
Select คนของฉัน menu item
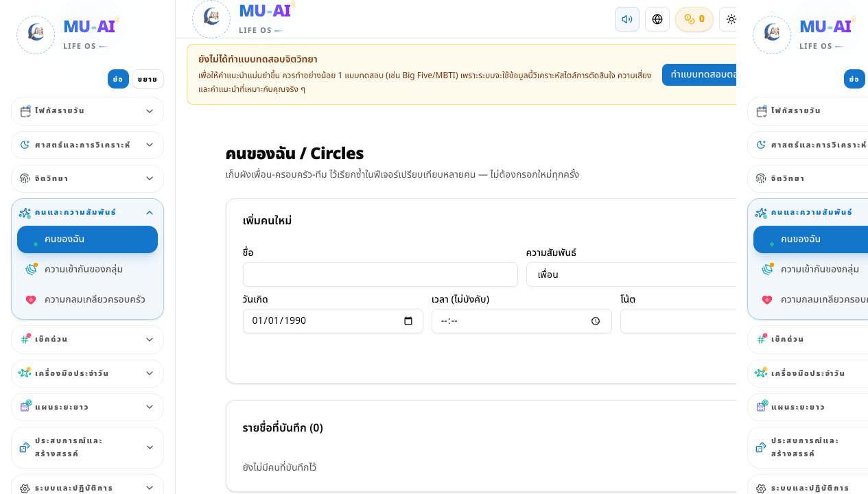click(87, 239)
